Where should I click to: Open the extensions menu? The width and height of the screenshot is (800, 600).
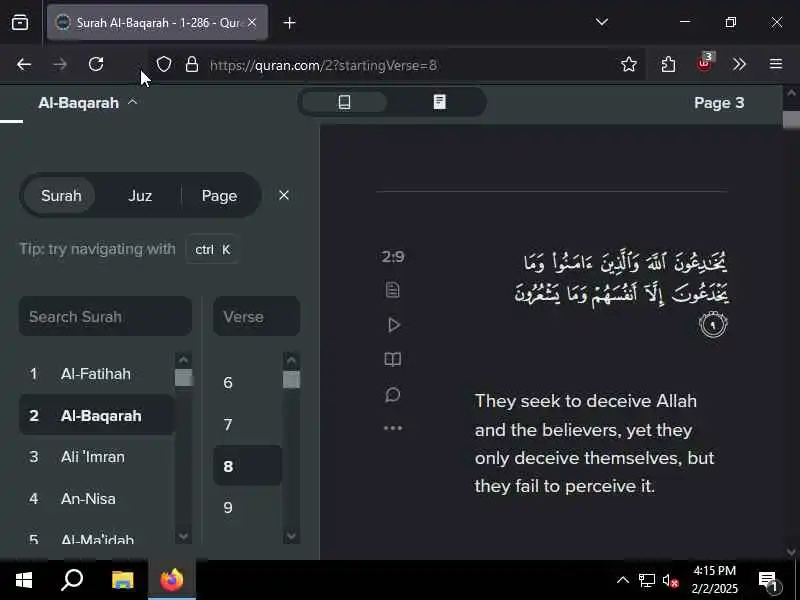pos(668,65)
